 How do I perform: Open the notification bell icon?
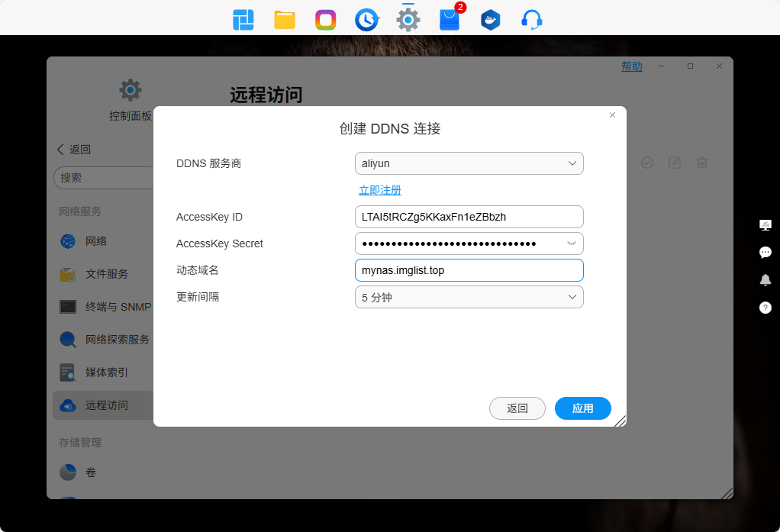coord(765,279)
